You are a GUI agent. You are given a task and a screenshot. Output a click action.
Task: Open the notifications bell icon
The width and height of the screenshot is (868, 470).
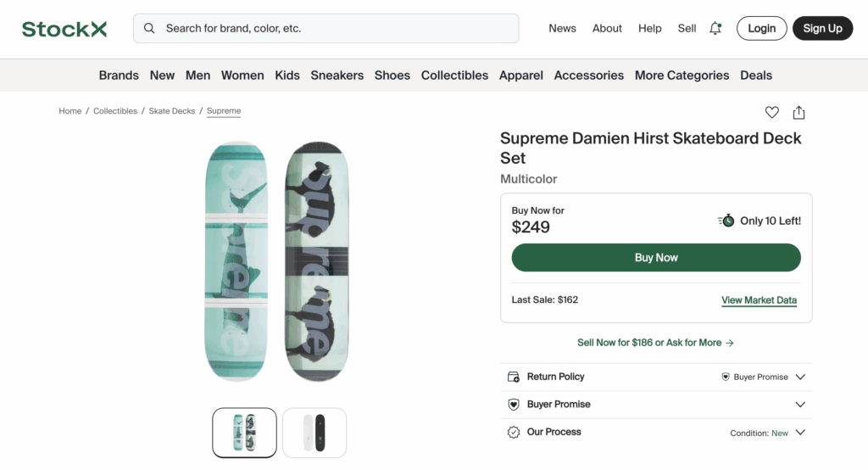coord(715,28)
